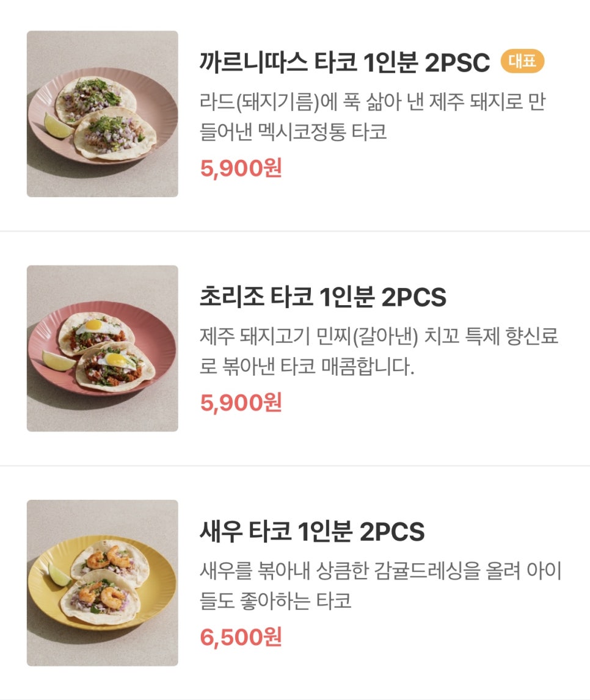Tap the 초리조 타코 photo thumbnail
The height and width of the screenshot is (700, 590).
coord(102,348)
